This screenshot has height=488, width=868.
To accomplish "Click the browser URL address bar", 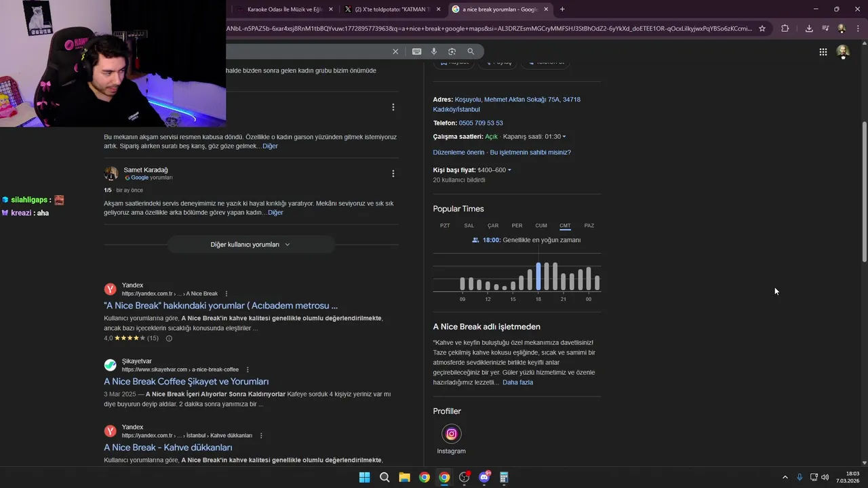I will (488, 28).
